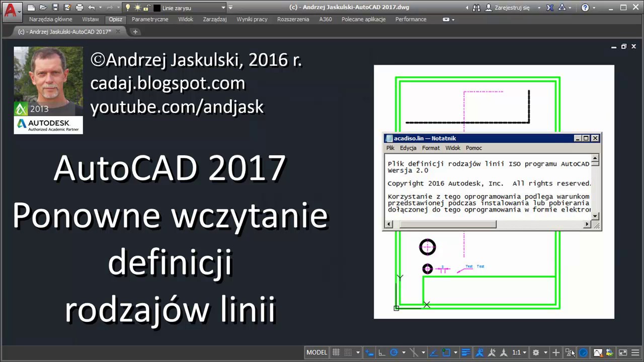644x362 pixels.
Task: Toggle the snap mode dotted grid icon
Action: [x=348, y=352]
